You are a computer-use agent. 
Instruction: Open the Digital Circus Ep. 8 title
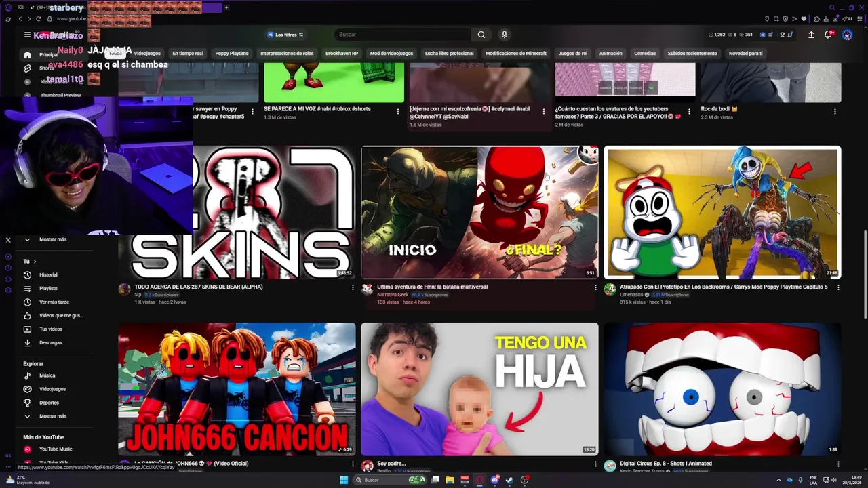(x=666, y=464)
